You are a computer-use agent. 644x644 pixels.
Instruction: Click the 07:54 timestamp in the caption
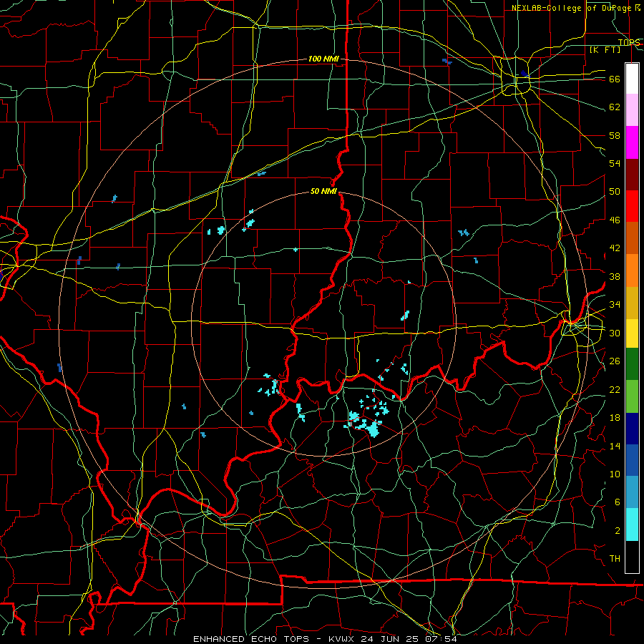(442, 639)
